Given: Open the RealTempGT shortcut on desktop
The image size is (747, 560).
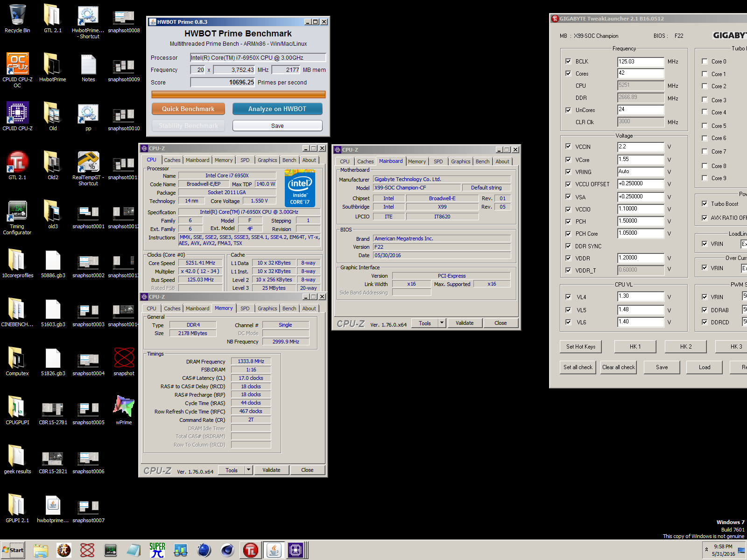Looking at the screenshot, I should click(x=88, y=168).
